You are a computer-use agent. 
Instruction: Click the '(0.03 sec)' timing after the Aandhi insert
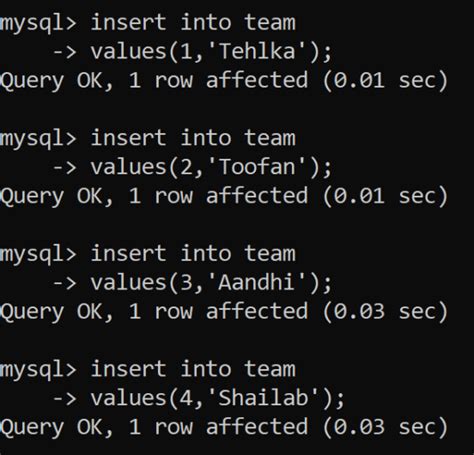point(385,312)
